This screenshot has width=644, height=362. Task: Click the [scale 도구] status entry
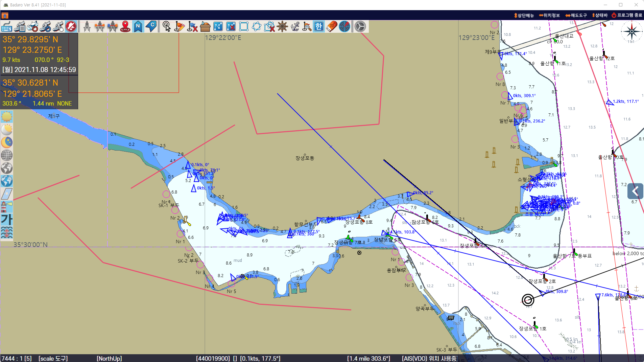tap(53, 358)
